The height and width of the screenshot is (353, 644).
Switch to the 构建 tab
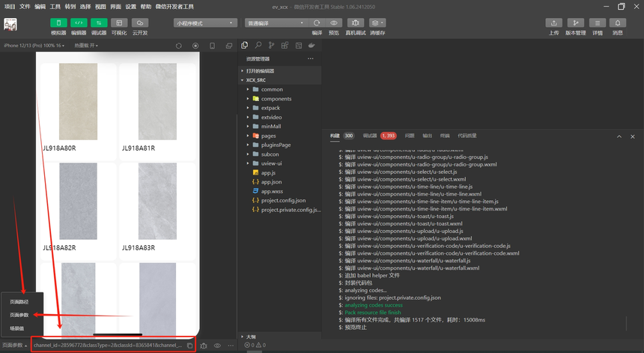[x=335, y=136]
